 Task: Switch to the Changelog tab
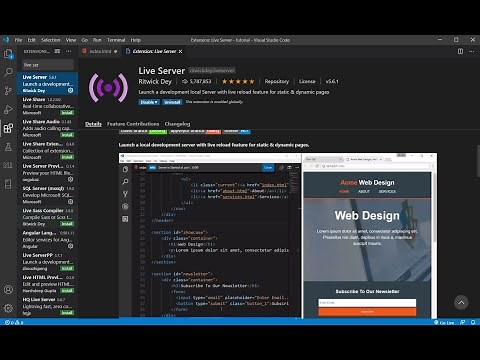(177, 124)
